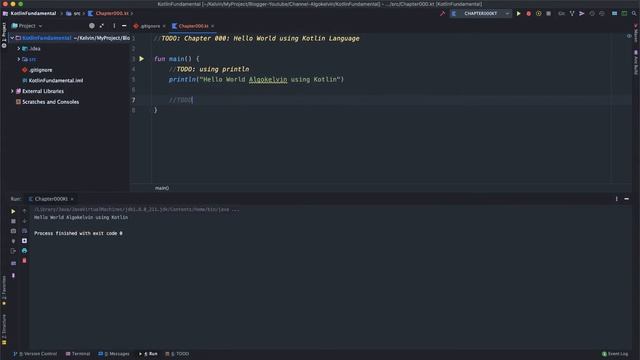Run the app with green toolbar play button
Image resolution: width=640 pixels, height=360 pixels.
[x=518, y=13]
